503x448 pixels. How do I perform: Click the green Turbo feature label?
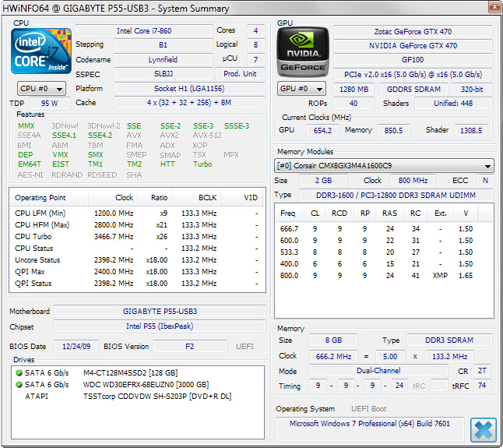(202, 164)
